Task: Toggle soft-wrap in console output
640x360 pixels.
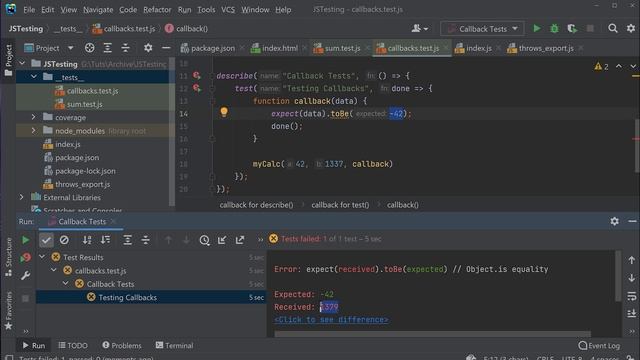Action: (x=631, y=296)
